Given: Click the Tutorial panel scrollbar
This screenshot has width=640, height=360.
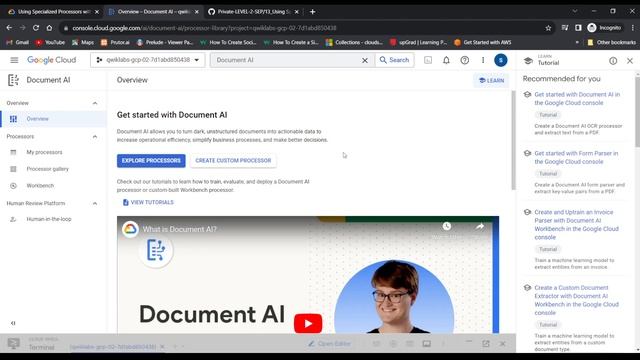Looking at the screenshot, I should tap(638, 111).
